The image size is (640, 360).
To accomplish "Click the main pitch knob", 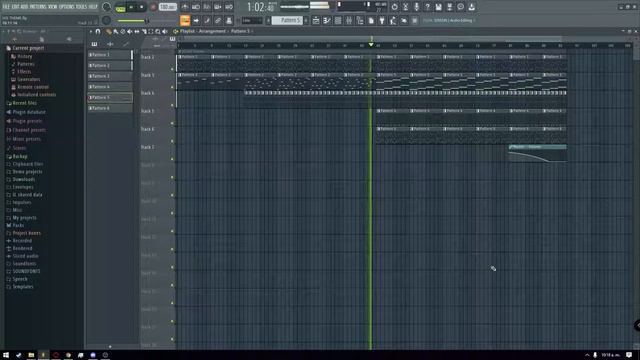I will [107, 20].
